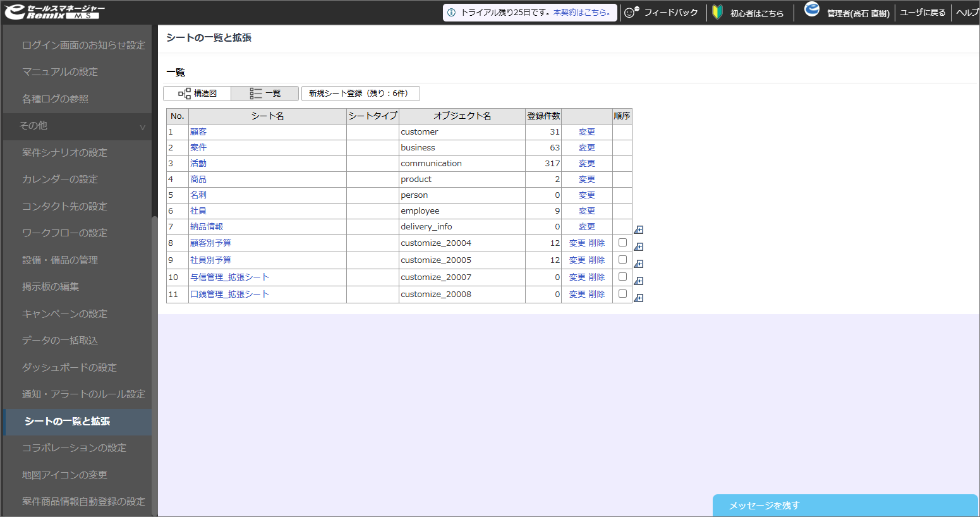
Task: Open ヘルプ in the top bar
Action: point(967,13)
